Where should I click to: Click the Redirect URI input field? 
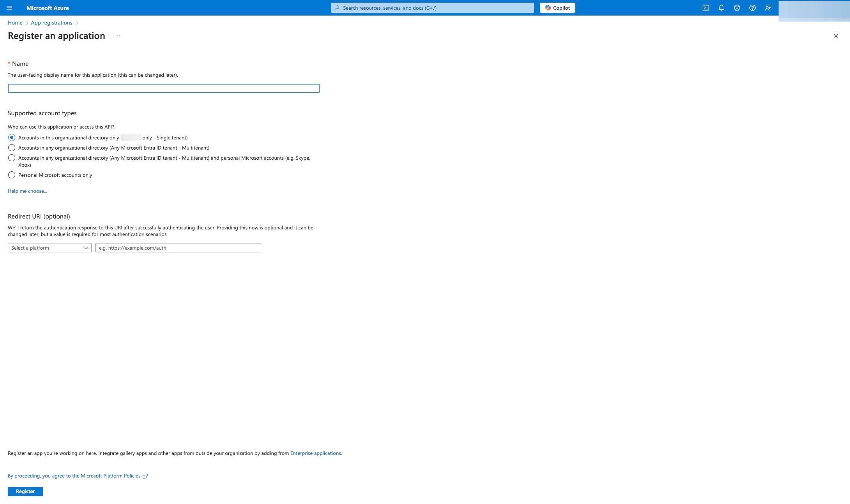point(178,248)
